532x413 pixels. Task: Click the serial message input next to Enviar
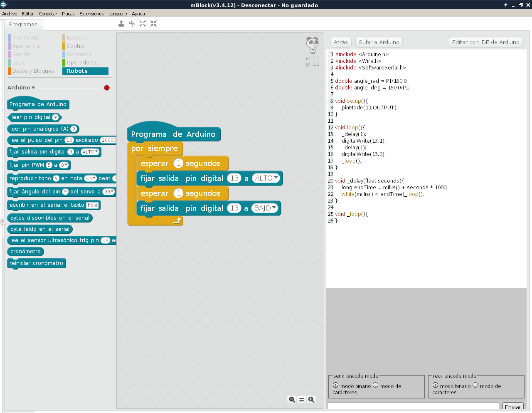click(416, 406)
